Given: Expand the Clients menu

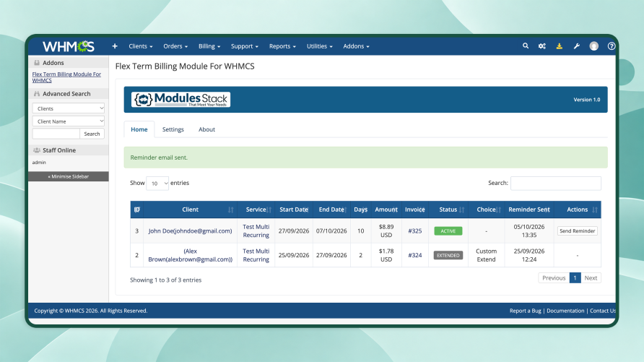Looking at the screenshot, I should pos(141,46).
